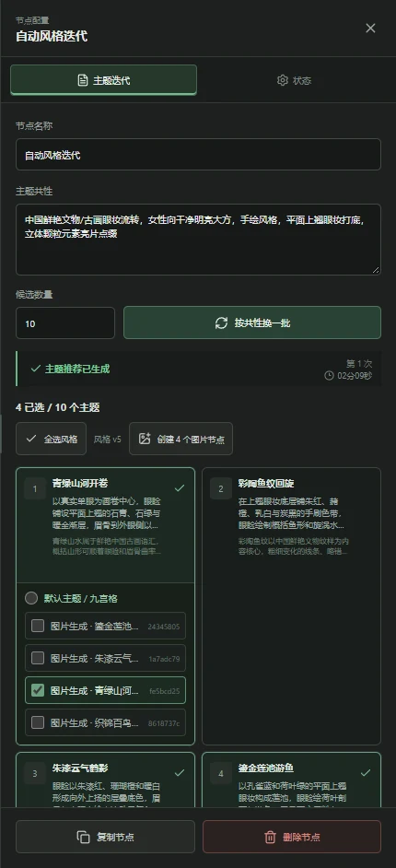Uncheck the 图片生成 · 青绿山河 checkbox
Viewport: 396px width, 868px height.
tap(38, 690)
